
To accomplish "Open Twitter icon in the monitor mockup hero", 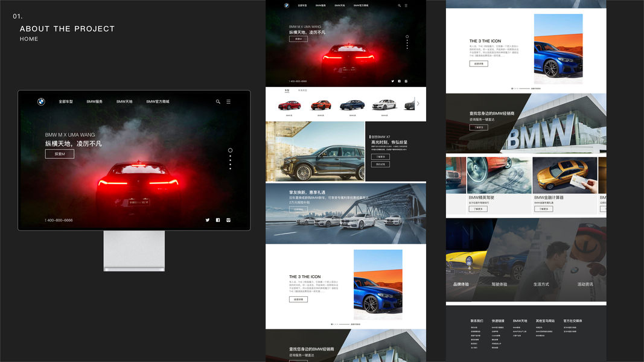I will [208, 220].
